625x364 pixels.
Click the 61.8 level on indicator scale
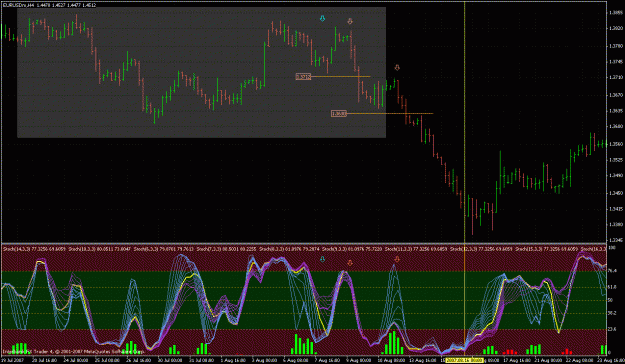coord(613,287)
